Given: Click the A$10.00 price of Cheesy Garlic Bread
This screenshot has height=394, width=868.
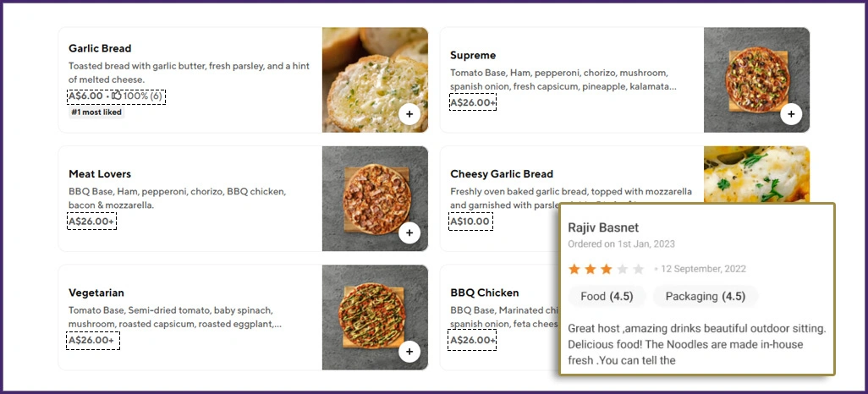Looking at the screenshot, I should pos(470,222).
